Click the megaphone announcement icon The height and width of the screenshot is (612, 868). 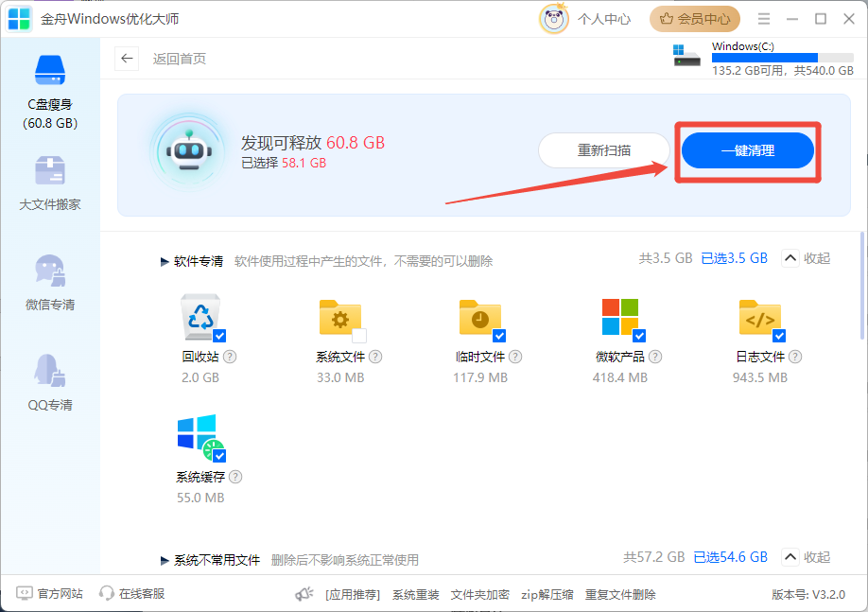304,594
